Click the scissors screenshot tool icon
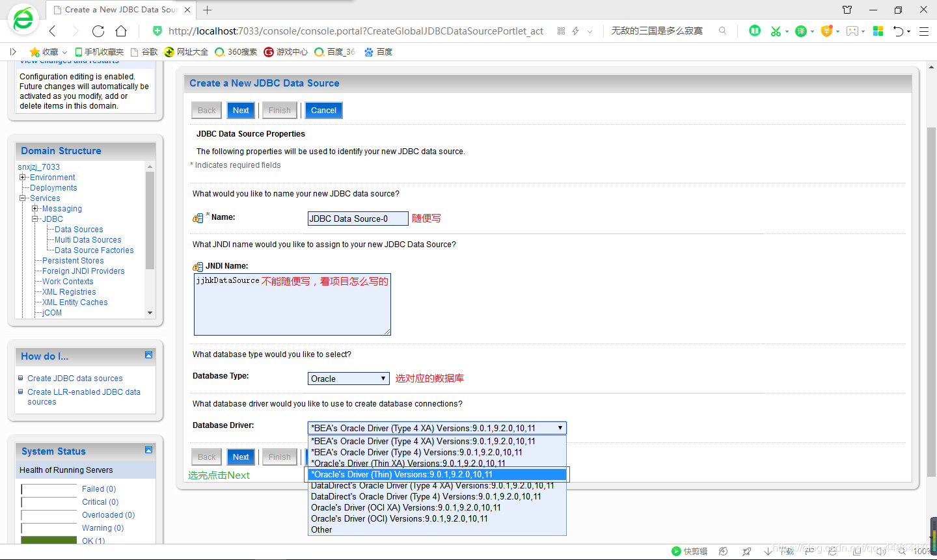The height and width of the screenshot is (560, 937). point(775,31)
